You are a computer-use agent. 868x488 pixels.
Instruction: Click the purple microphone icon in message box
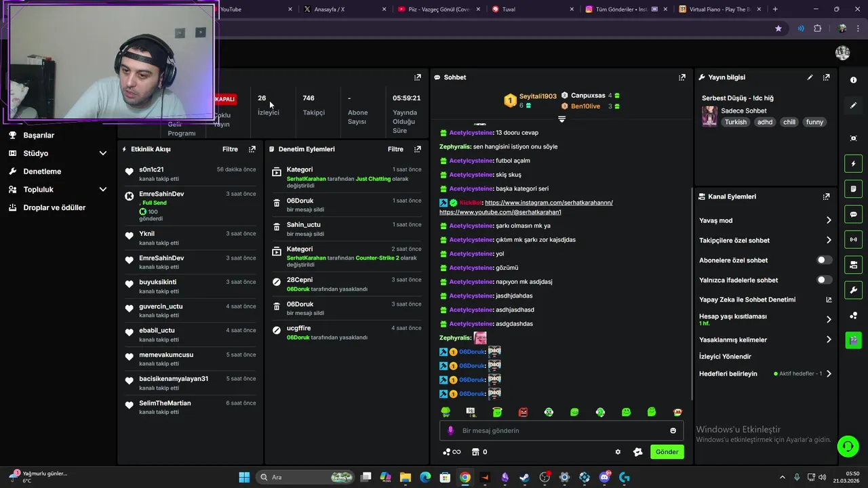(x=451, y=430)
